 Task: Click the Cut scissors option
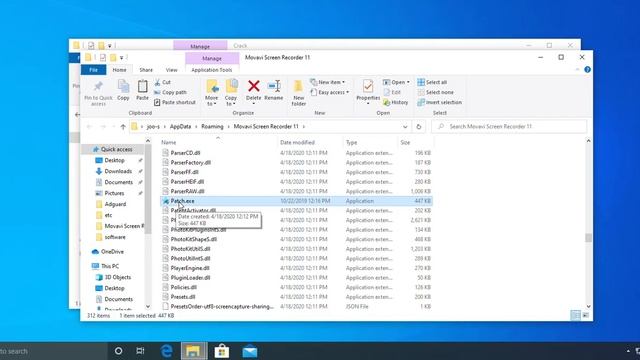(162, 82)
